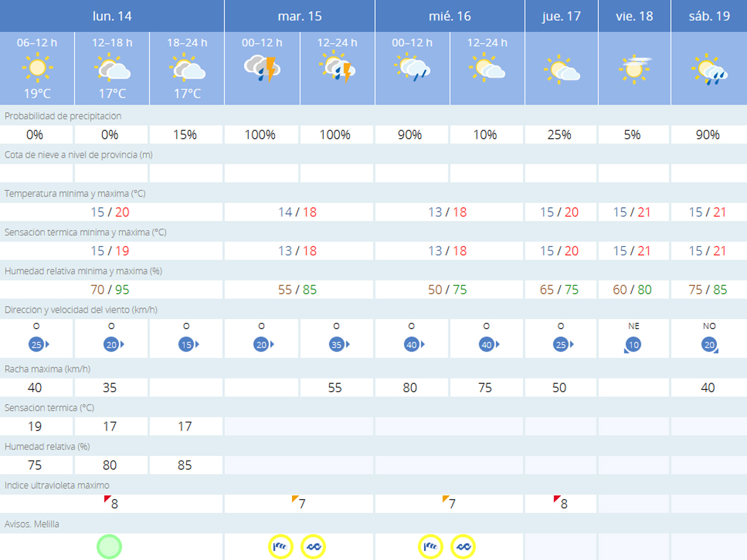Click the partly cloudy icon for Monday 18–24 h
747x560 pixels.
click(x=187, y=68)
